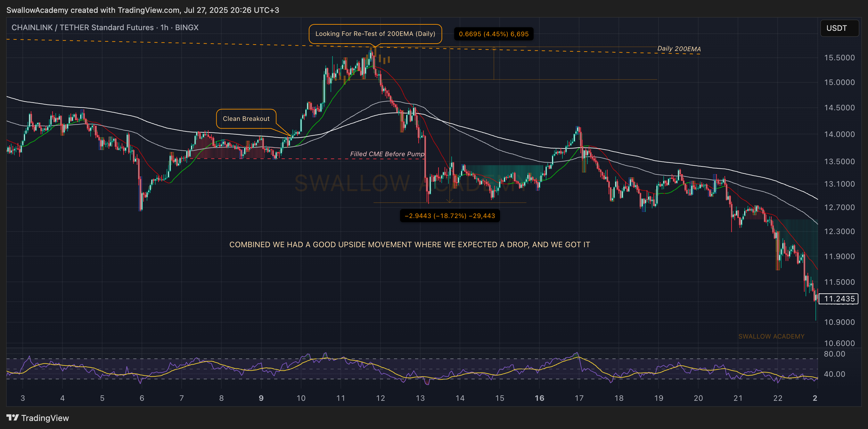
Task: Click date label 14 on time axis
Action: pos(460,398)
